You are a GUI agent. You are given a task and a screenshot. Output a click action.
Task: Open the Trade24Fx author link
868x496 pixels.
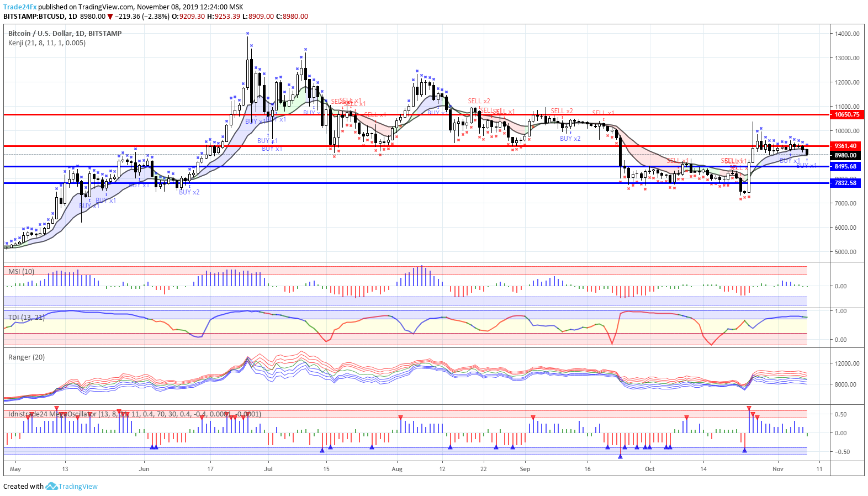pyautogui.click(x=20, y=7)
